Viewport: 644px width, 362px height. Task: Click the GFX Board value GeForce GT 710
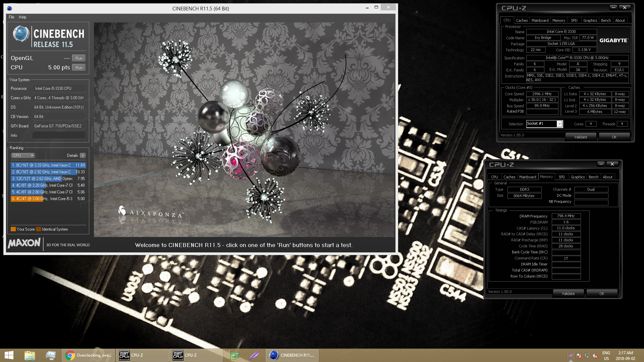[x=59, y=126]
